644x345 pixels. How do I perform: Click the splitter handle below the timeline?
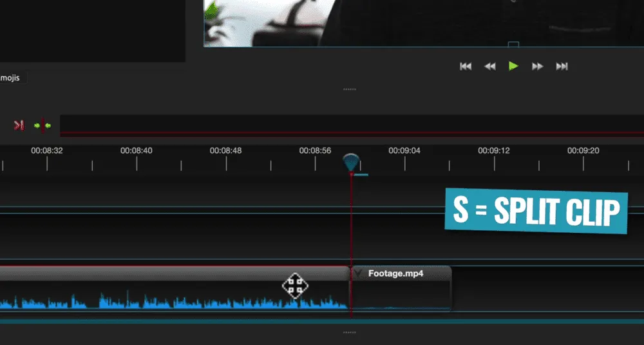pos(350,333)
